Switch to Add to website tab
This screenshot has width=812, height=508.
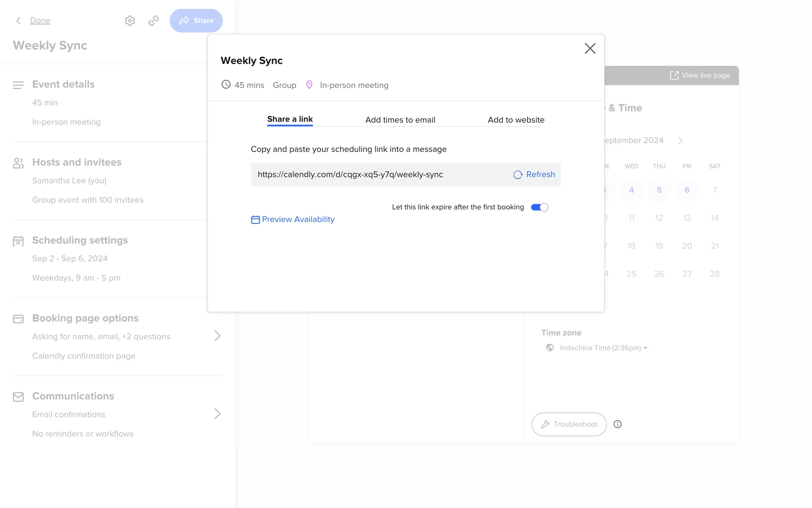(x=516, y=120)
